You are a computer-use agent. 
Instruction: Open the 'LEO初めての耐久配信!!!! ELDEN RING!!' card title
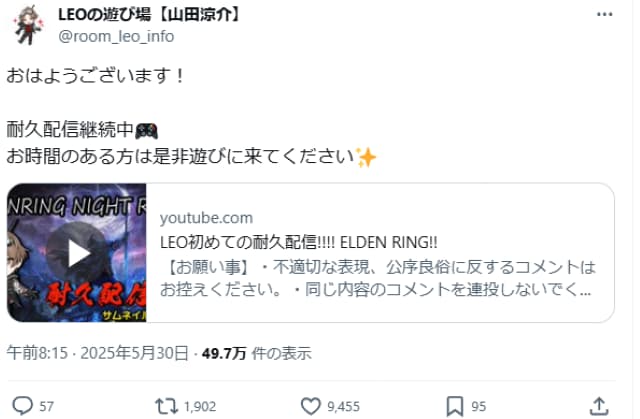[x=298, y=242]
